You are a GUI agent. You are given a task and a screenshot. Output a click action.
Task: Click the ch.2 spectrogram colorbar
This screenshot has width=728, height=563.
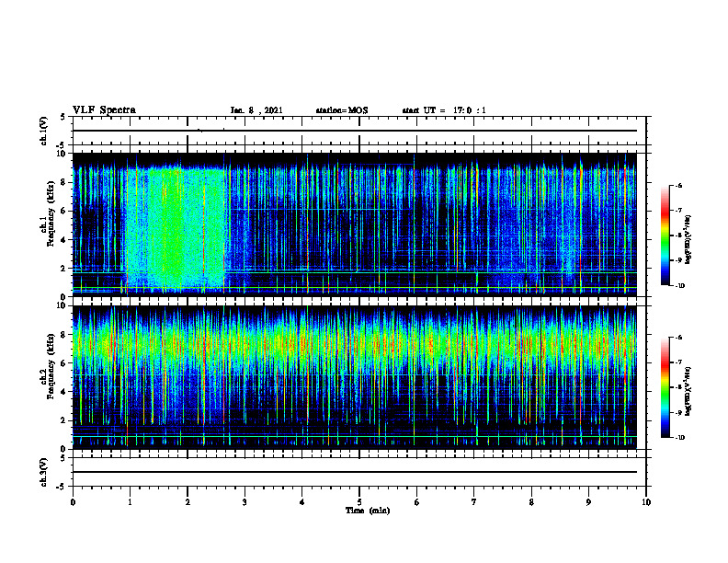[x=665, y=387]
